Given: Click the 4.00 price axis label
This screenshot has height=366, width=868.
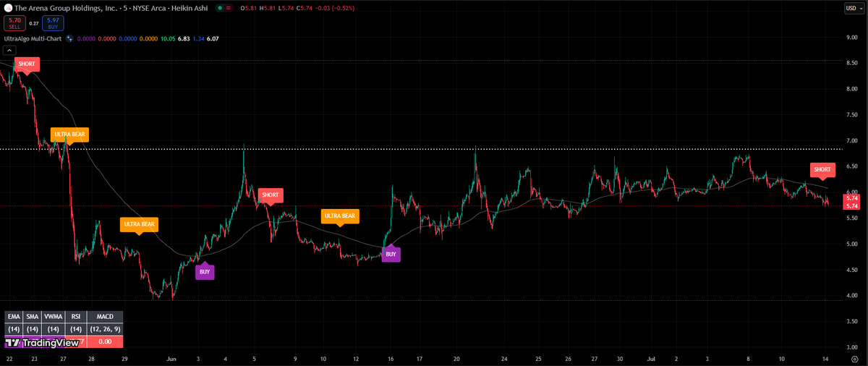Looking at the screenshot, I should 851,295.
